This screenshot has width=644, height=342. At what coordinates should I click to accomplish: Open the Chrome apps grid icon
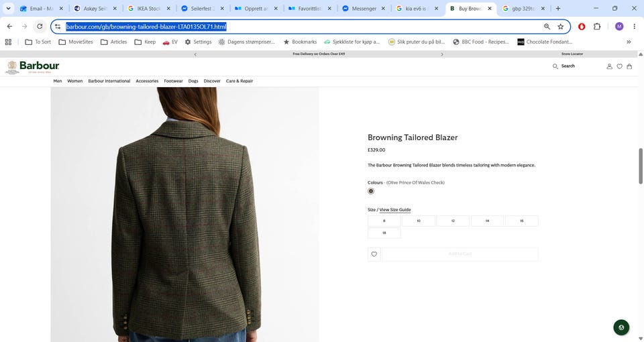click(x=8, y=42)
